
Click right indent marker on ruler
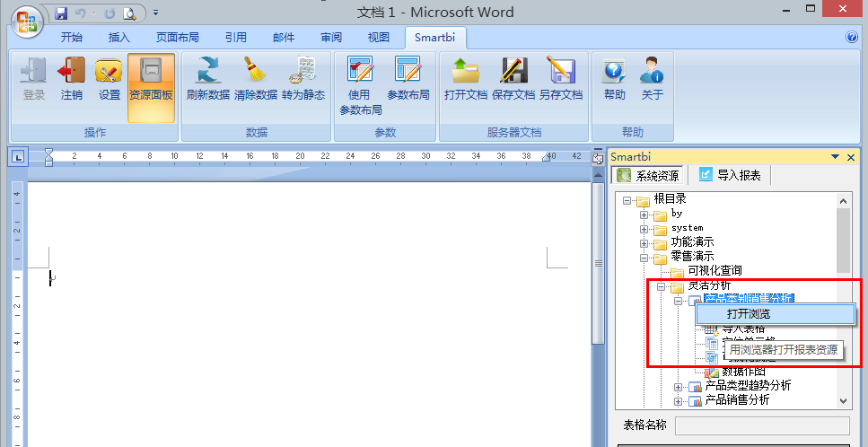[547, 158]
